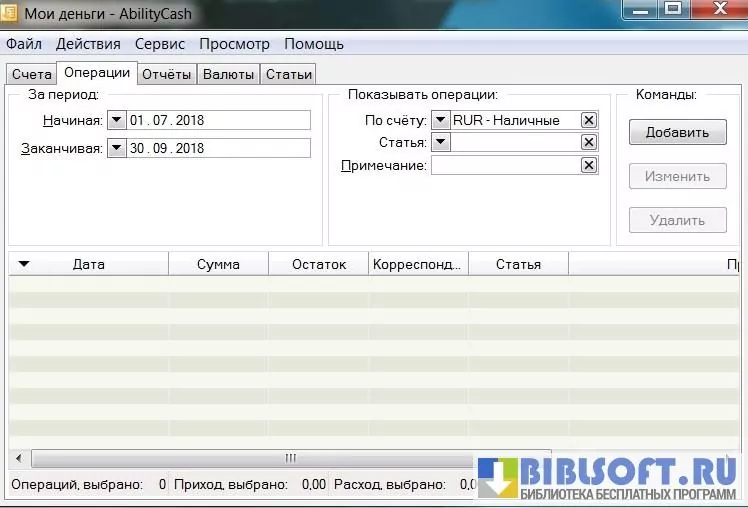This screenshot has width=748, height=508.
Task: Expand the По счёту account dropdown
Action: point(440,120)
